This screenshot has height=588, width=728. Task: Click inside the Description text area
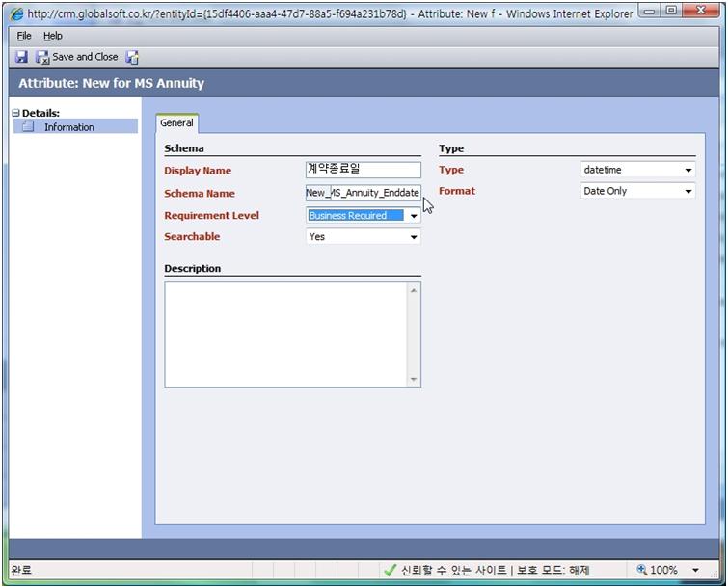tap(286, 334)
